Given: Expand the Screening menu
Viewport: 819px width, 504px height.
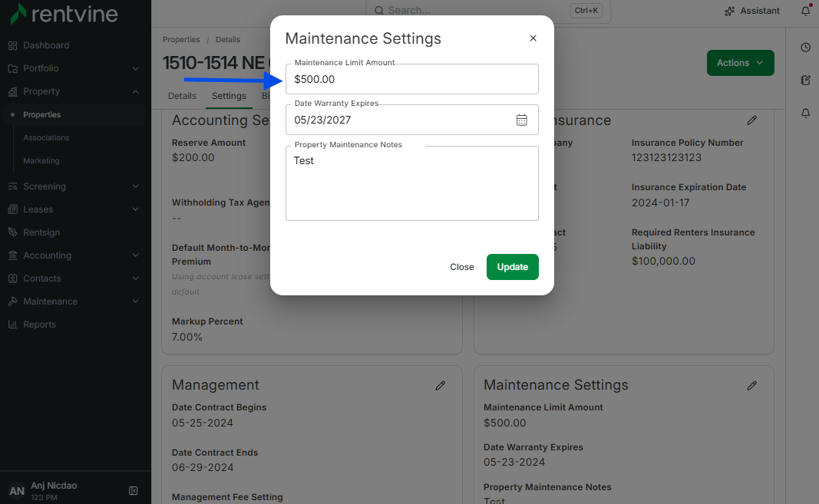Looking at the screenshot, I should 73,186.
